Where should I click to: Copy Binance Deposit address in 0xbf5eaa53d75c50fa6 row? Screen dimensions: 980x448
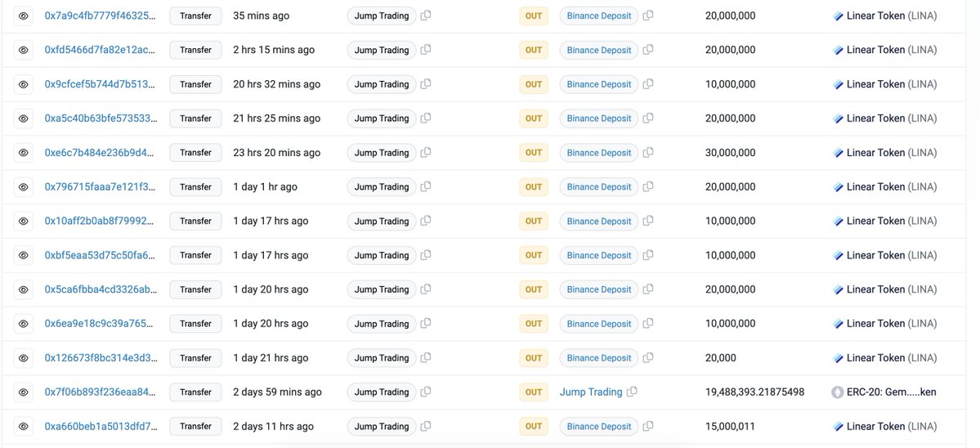(x=648, y=255)
